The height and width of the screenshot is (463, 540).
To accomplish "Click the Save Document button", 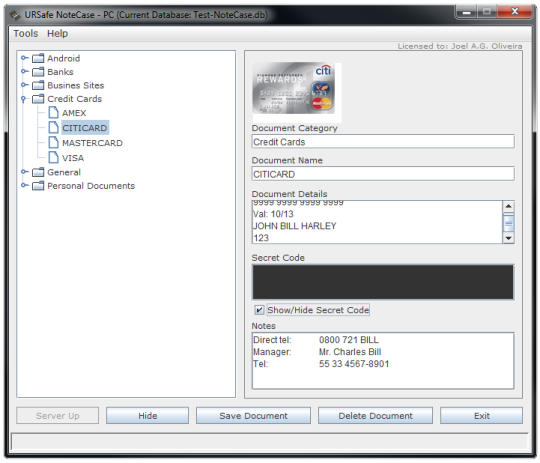I will pyautogui.click(x=253, y=416).
